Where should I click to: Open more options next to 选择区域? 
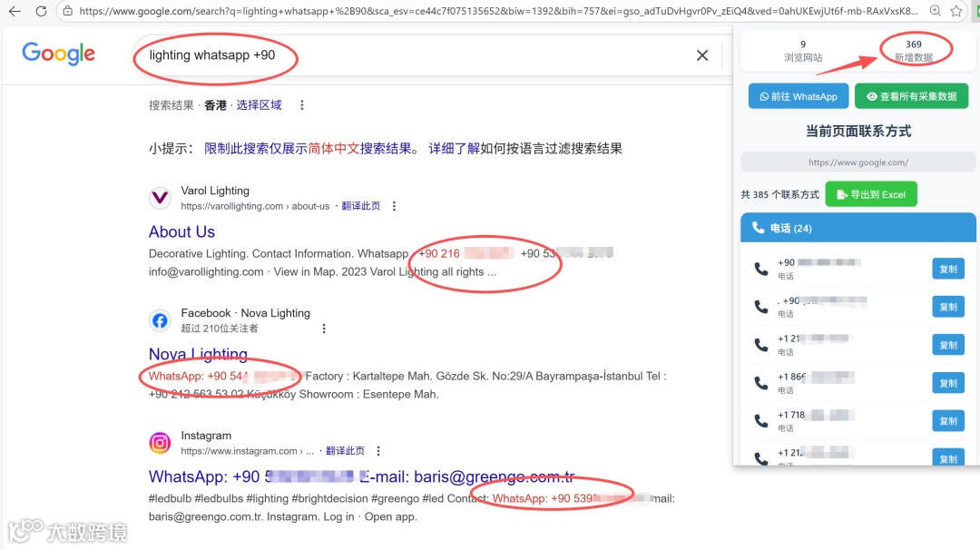(302, 105)
